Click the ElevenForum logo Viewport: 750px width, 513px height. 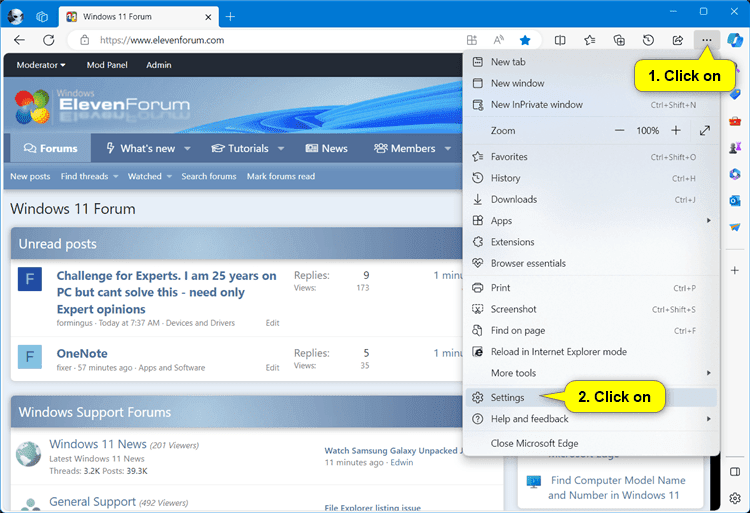[101, 106]
